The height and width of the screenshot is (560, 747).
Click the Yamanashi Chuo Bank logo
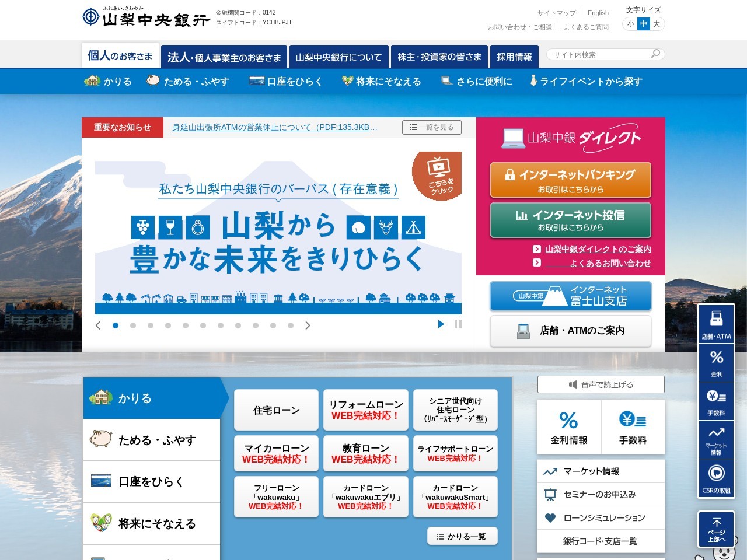(146, 17)
